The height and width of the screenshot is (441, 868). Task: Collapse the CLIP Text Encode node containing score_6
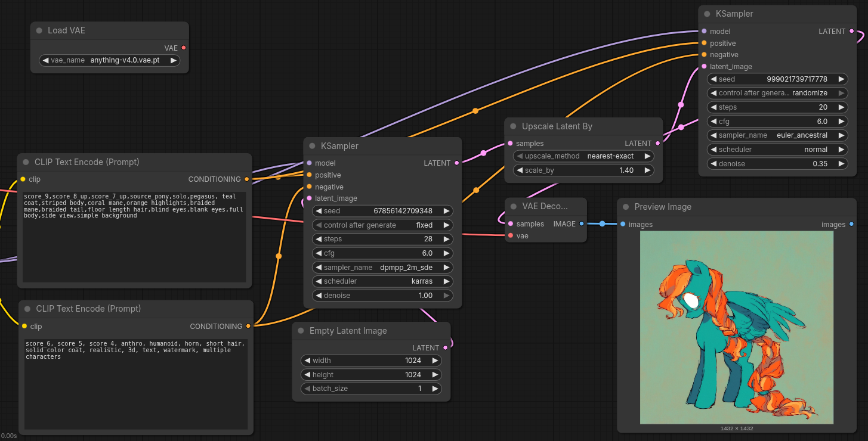pos(27,309)
